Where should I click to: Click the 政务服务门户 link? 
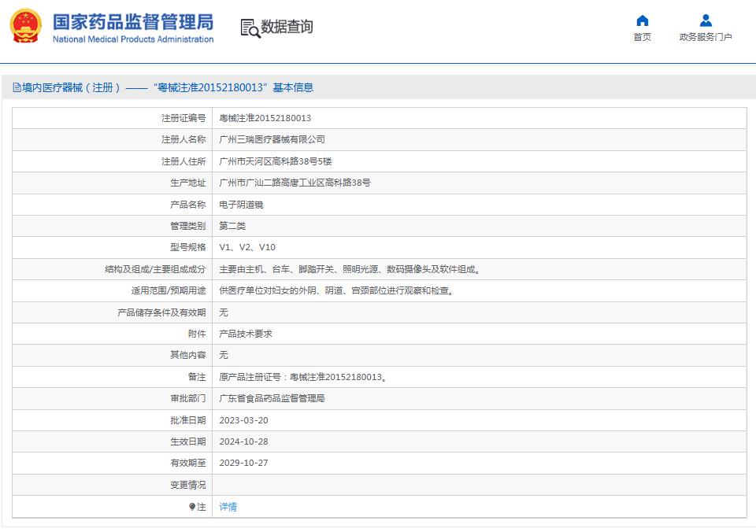[705, 35]
